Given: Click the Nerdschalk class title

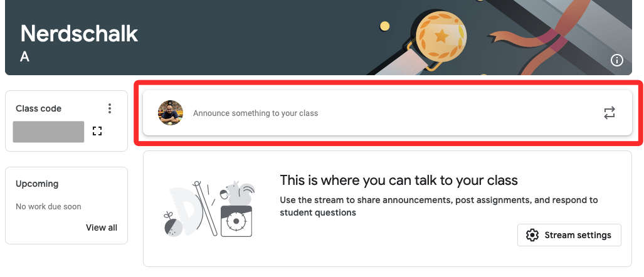Looking at the screenshot, I should coord(79,34).
